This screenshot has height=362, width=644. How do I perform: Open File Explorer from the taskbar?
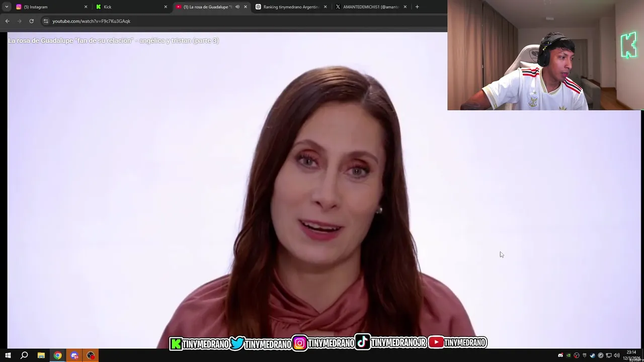click(x=41, y=355)
